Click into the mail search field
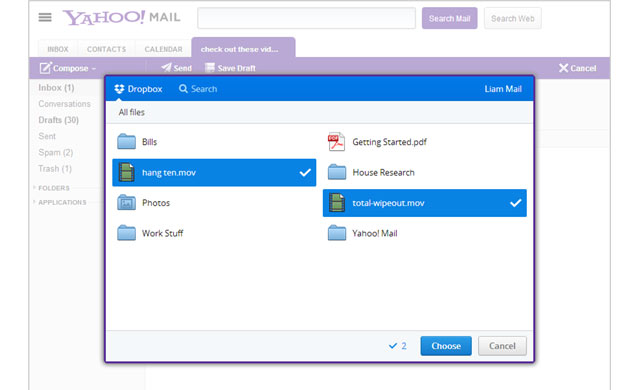This screenshot has height=390, width=630. tap(307, 18)
